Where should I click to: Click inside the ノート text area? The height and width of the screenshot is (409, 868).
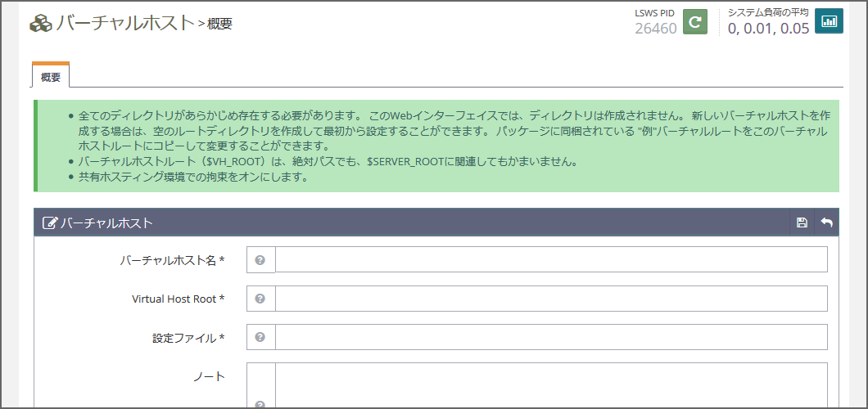pos(550,384)
